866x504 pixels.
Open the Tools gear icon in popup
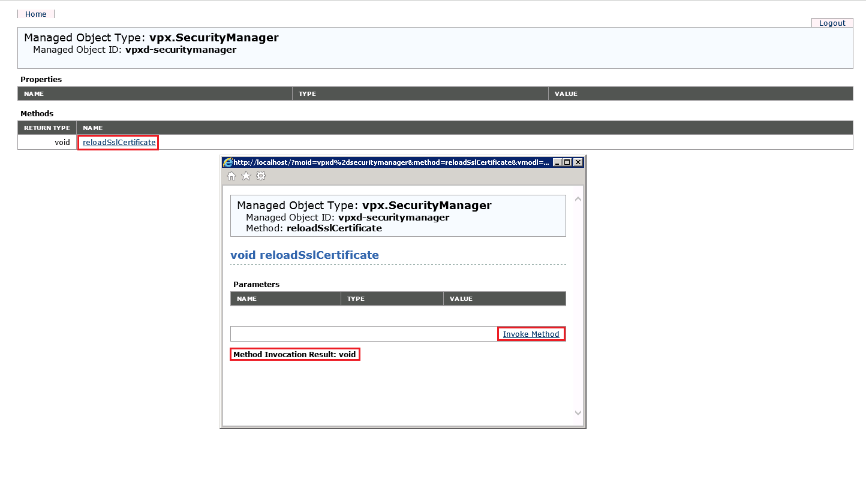[x=261, y=176]
